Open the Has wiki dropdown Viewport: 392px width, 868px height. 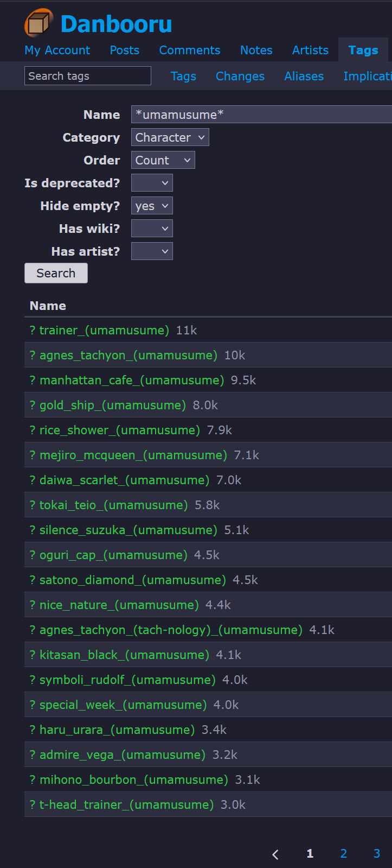[x=152, y=229]
